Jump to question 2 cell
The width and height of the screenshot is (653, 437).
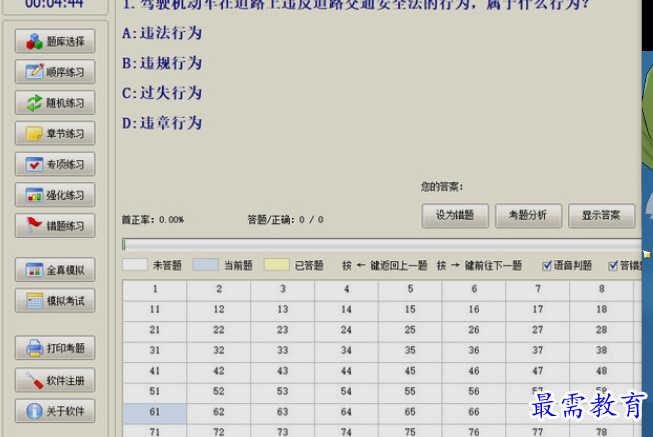pyautogui.click(x=219, y=290)
